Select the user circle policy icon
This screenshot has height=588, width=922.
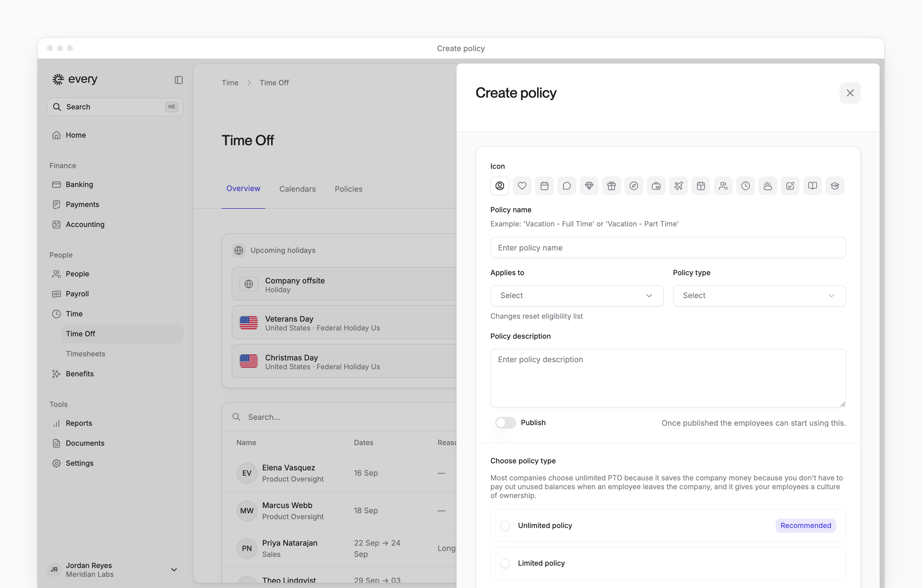coord(500,186)
